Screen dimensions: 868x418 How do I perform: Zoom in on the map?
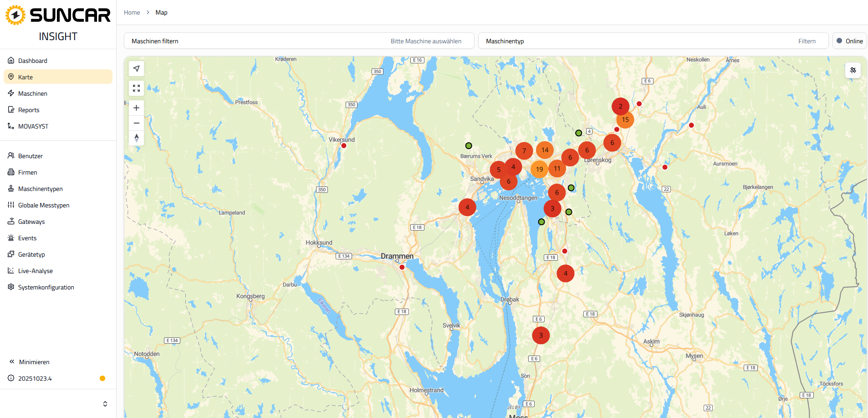click(136, 108)
